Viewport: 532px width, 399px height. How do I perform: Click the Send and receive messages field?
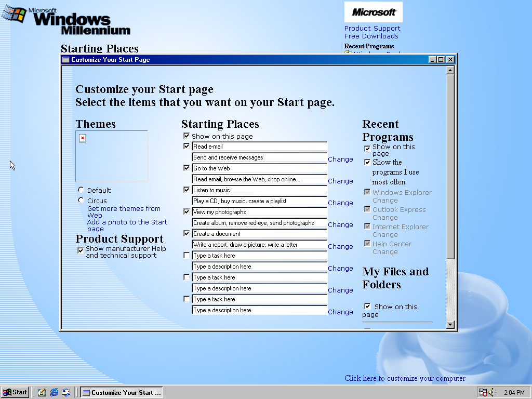[x=260, y=157]
